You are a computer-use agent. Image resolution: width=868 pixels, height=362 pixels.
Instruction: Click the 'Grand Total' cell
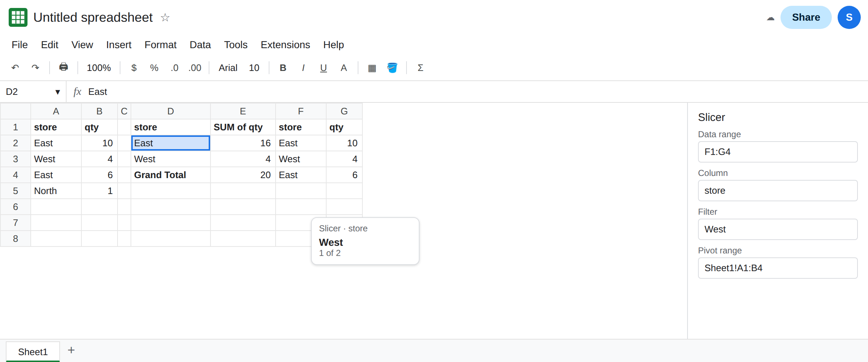pos(171,175)
